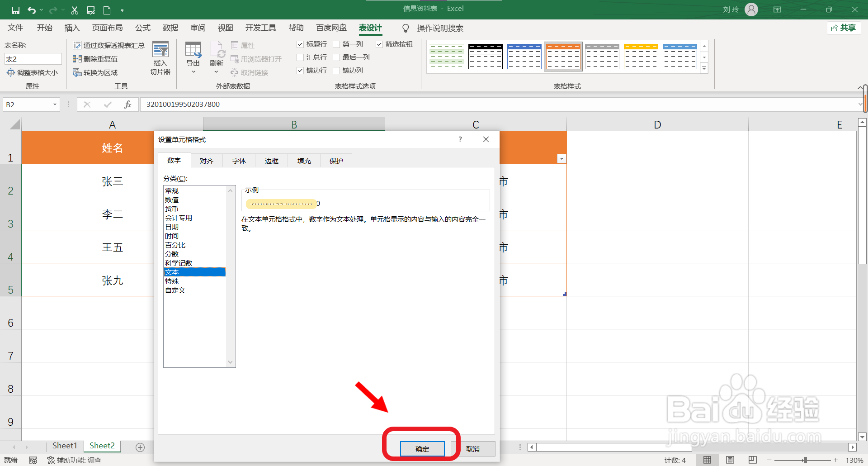Click the Cut scissors icon

[75, 10]
